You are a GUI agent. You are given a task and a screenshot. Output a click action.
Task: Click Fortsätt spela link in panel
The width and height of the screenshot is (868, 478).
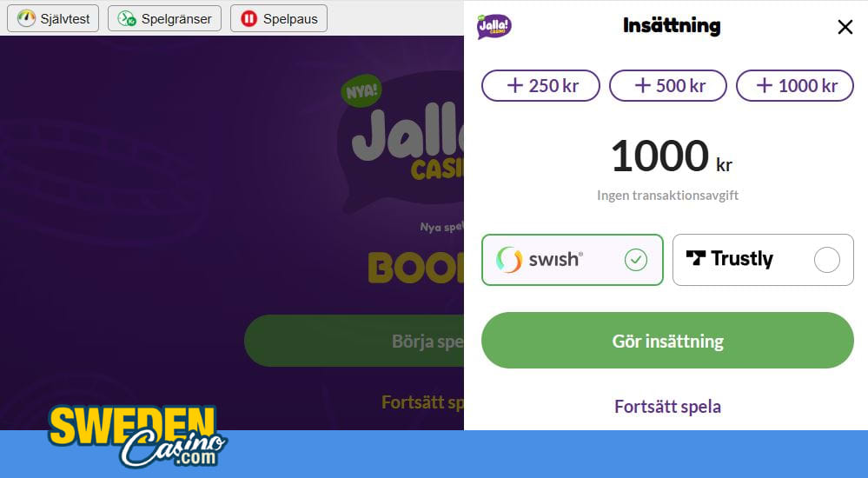tap(667, 407)
